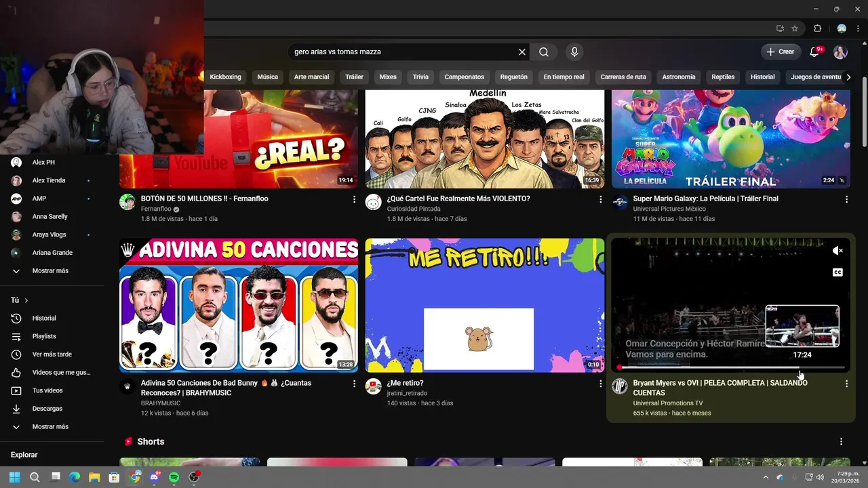Open Curiosidad Pintada channel avatar

point(374,202)
